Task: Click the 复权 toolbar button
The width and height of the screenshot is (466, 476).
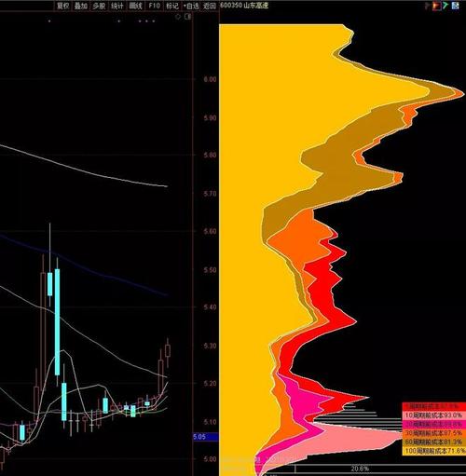Action: (62, 6)
